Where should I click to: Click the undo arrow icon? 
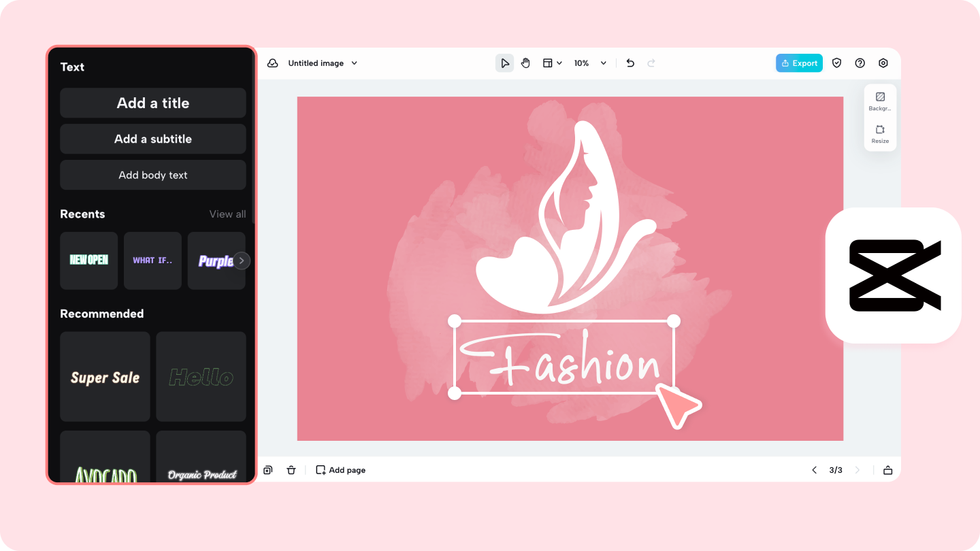coord(630,63)
